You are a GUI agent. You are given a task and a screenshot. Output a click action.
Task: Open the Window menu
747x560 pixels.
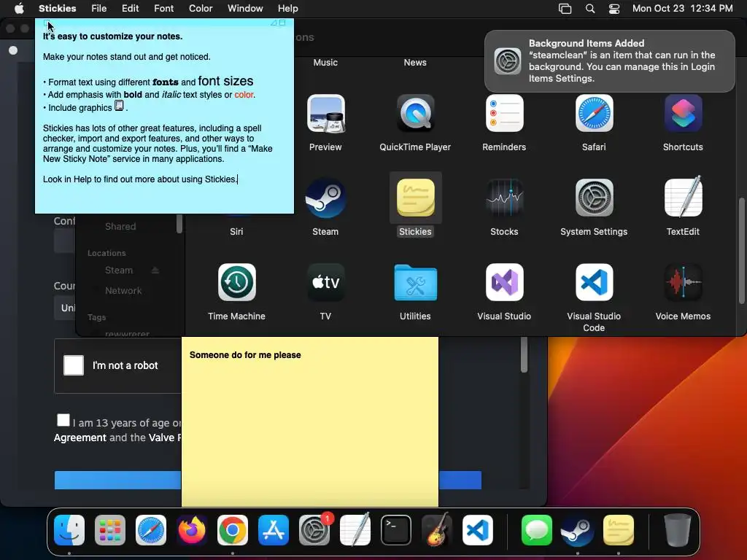coord(245,9)
